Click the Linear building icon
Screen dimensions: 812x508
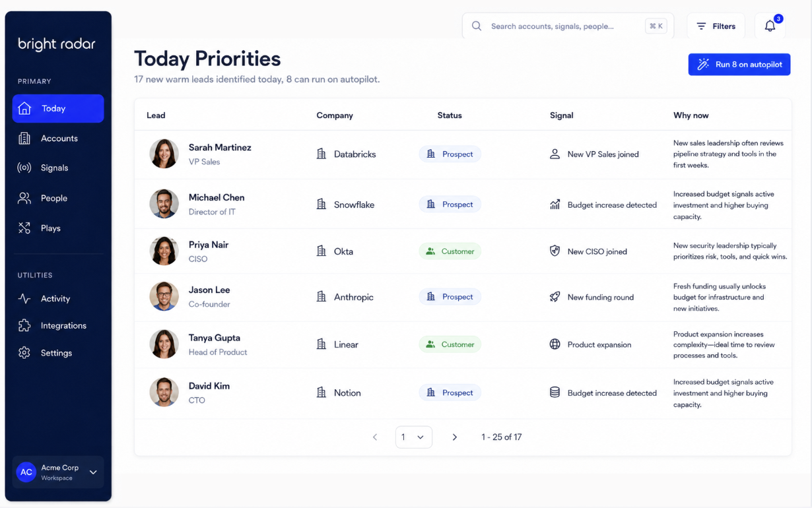click(x=321, y=344)
